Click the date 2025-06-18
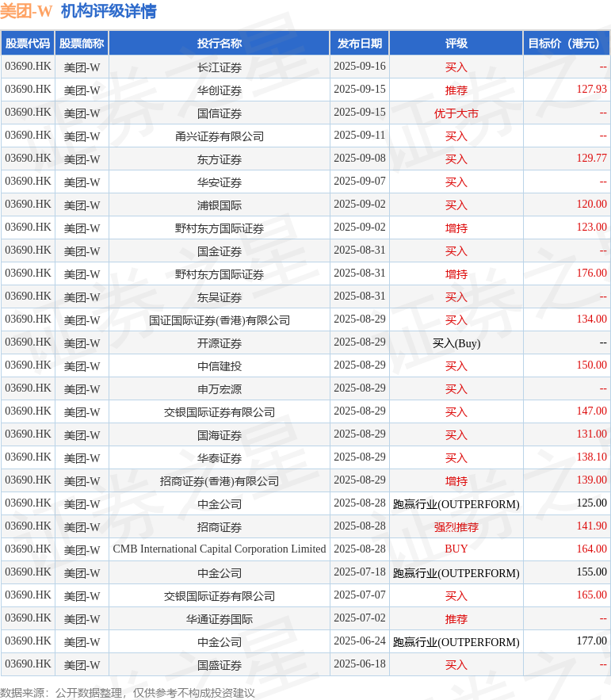This screenshot has width=611, height=700. (x=359, y=664)
